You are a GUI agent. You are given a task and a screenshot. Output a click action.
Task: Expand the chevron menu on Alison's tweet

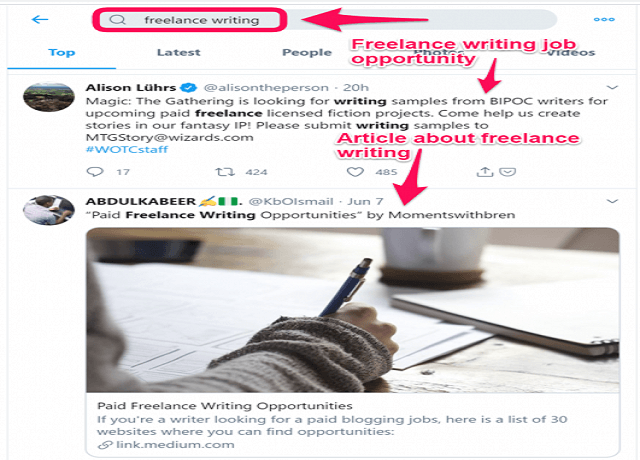[612, 87]
